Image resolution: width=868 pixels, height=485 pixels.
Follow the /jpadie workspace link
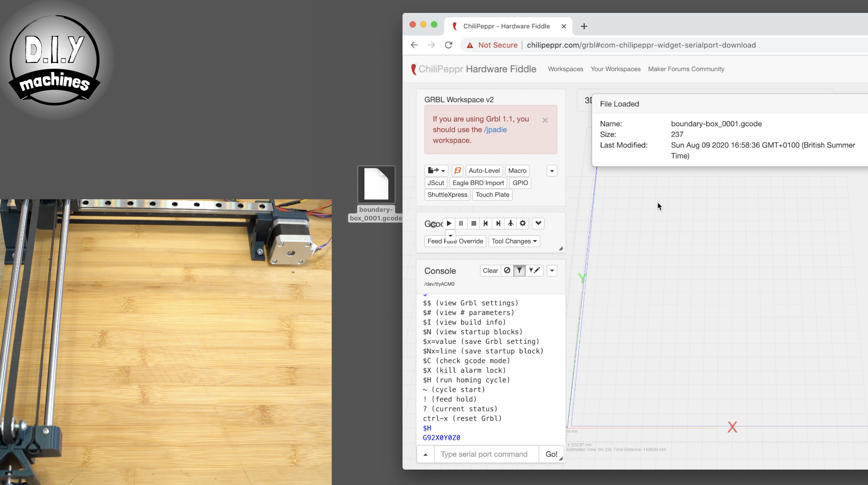tap(495, 130)
